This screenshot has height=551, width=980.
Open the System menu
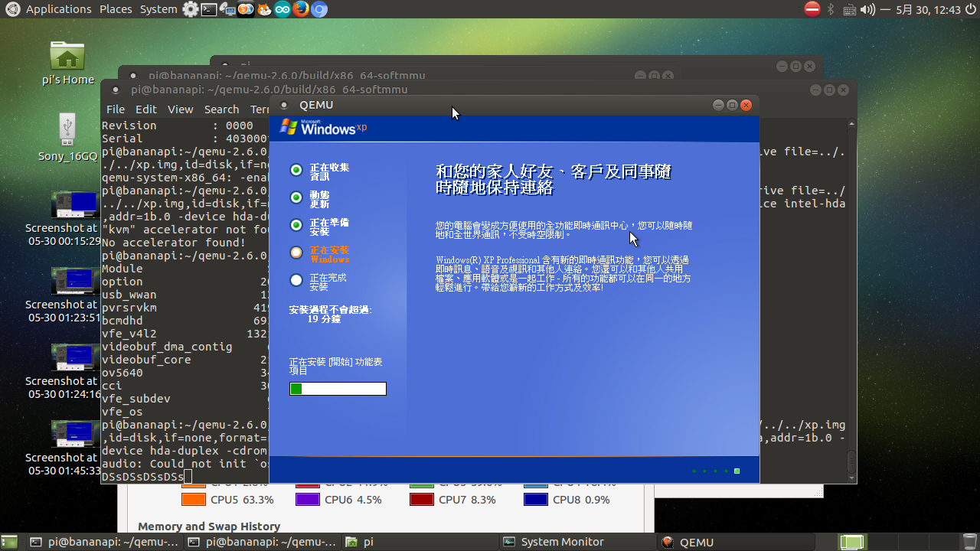point(158,9)
